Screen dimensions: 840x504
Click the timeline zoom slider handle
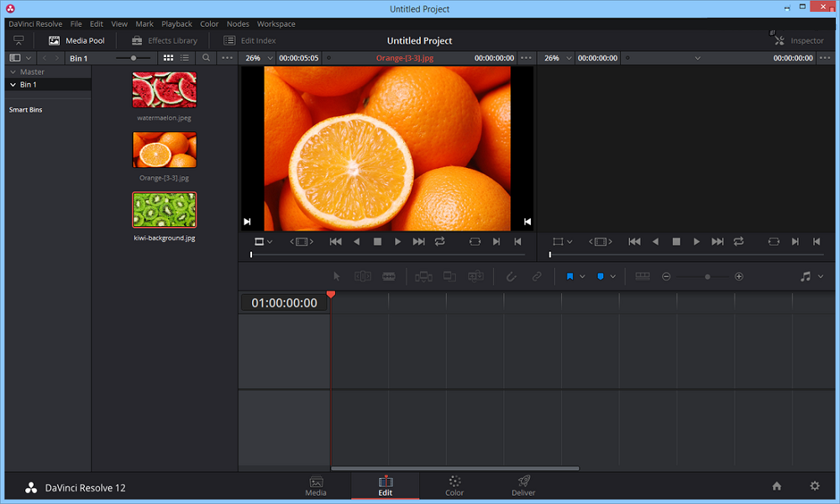click(707, 276)
